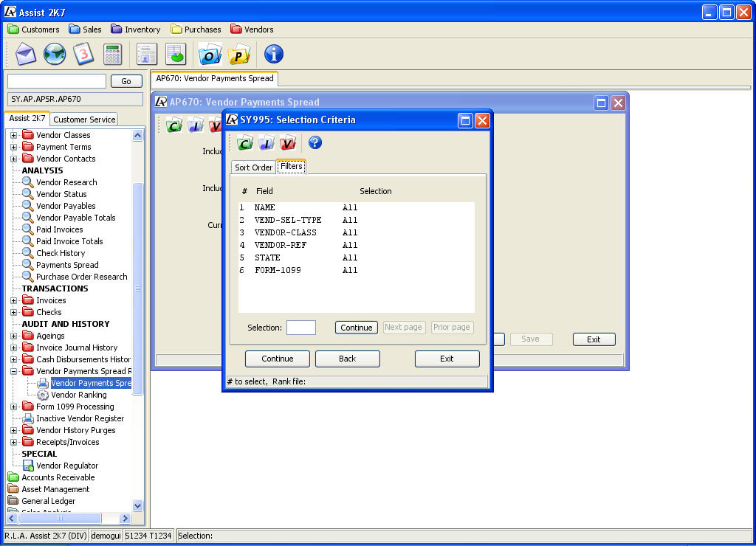Click Exit in AP670 window
756x546 pixels.
coord(594,339)
